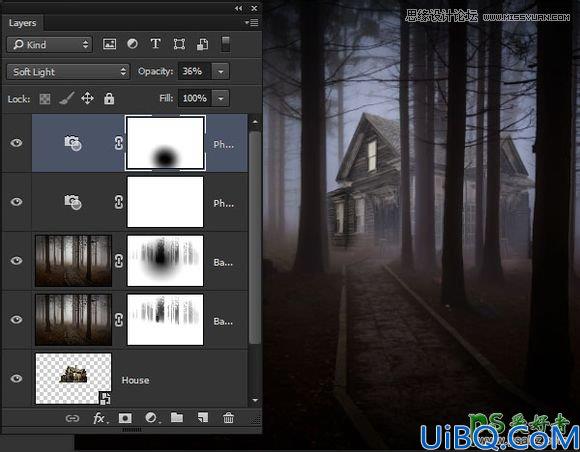Add a layer mask
The image size is (580, 452).
click(x=125, y=418)
